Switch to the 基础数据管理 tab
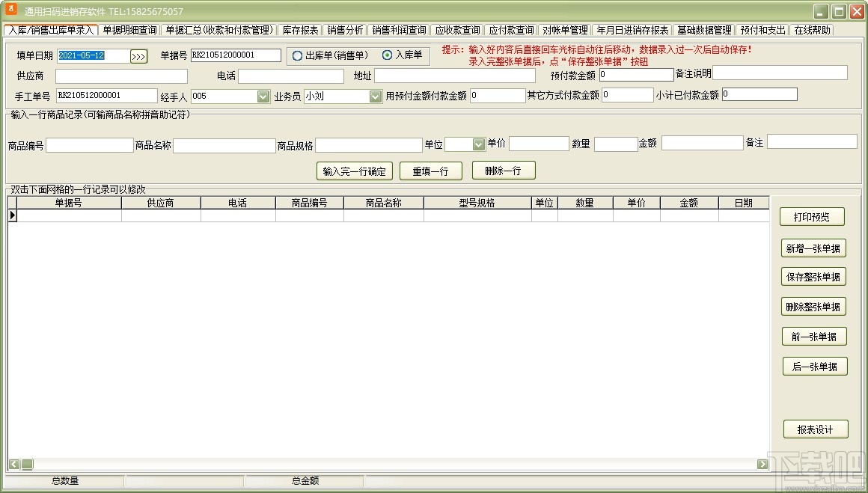 [704, 30]
